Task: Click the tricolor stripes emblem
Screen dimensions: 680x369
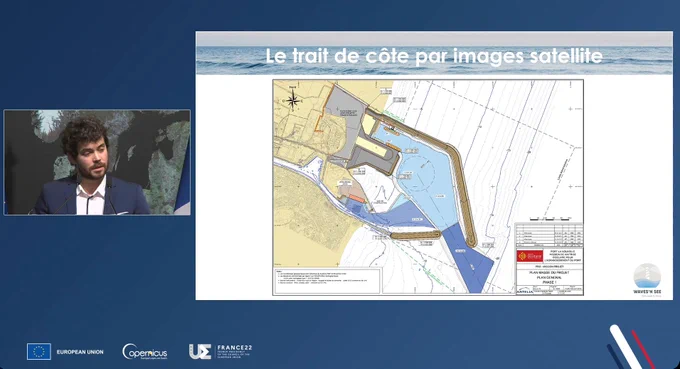Action: (x=631, y=347)
